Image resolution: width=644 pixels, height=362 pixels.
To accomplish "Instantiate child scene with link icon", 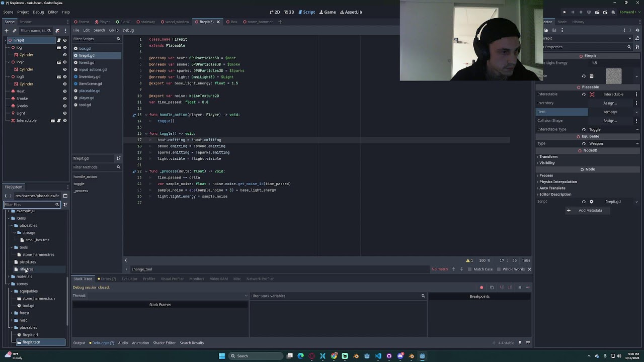I will coord(14,31).
